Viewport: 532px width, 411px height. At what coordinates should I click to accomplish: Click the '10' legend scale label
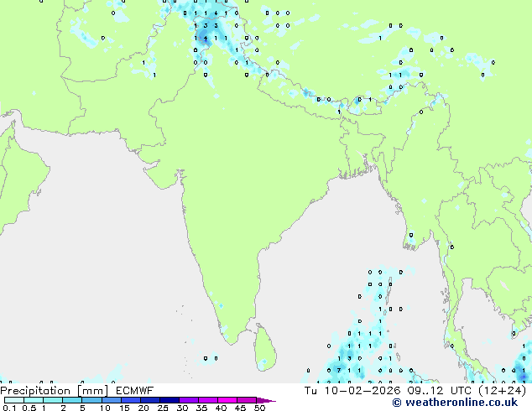tap(105, 408)
